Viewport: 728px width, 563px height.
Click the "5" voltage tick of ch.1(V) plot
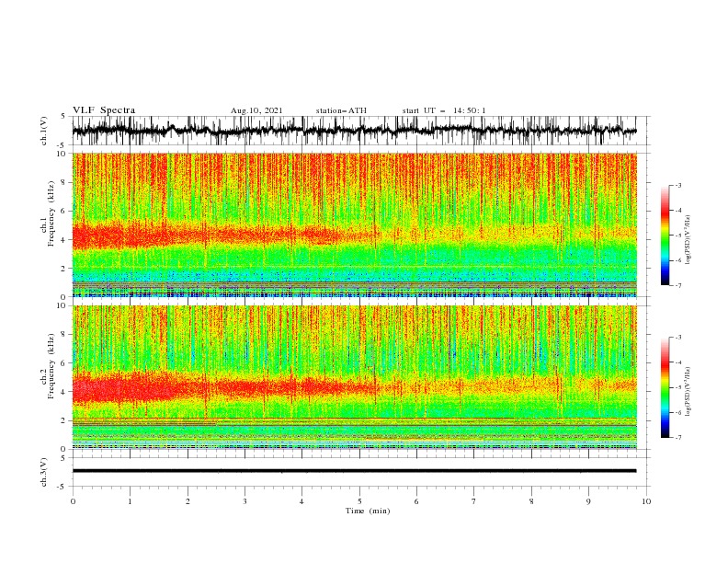(x=63, y=116)
